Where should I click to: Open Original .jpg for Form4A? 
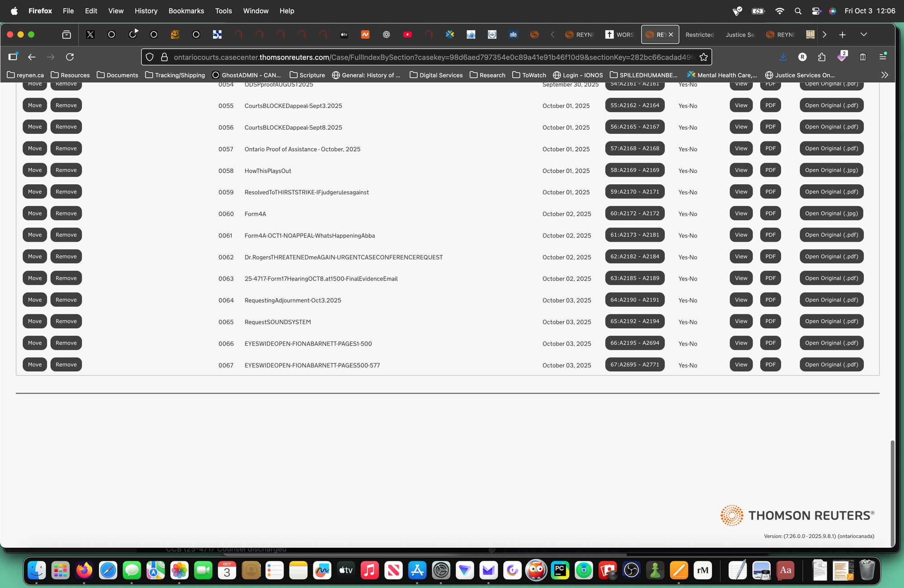click(831, 213)
